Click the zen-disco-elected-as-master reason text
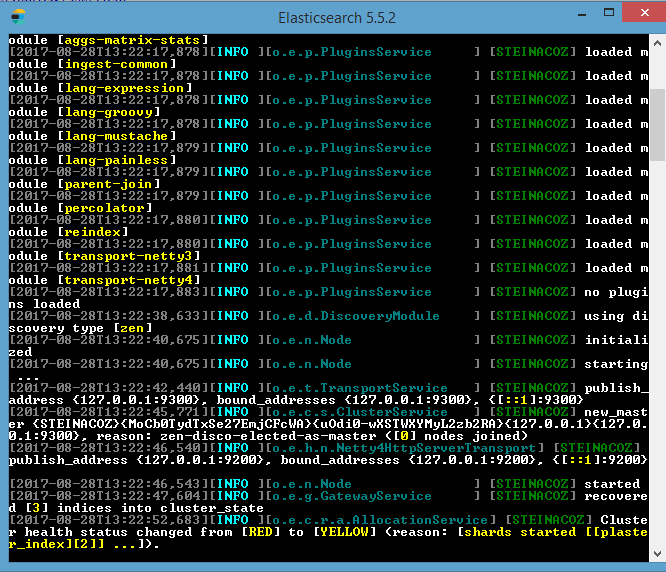666x572 pixels. tap(268, 436)
